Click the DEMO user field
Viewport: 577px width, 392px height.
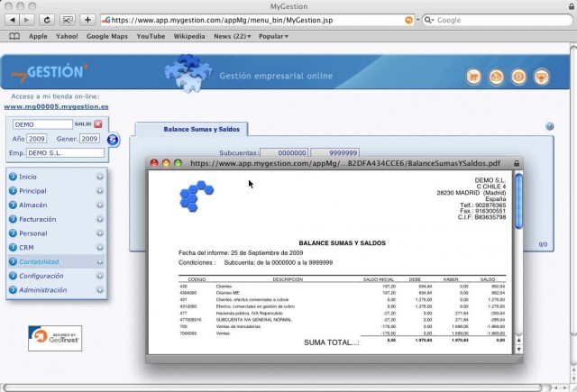(42, 124)
